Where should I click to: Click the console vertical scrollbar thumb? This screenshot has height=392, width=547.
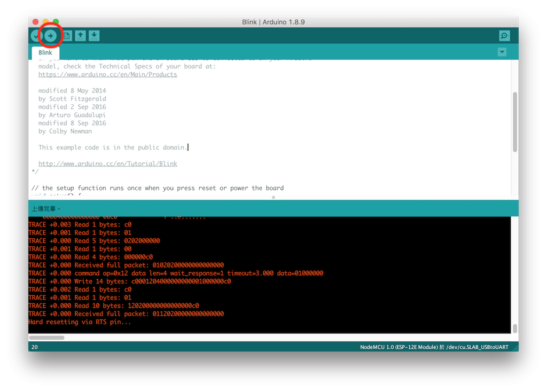tap(514, 328)
